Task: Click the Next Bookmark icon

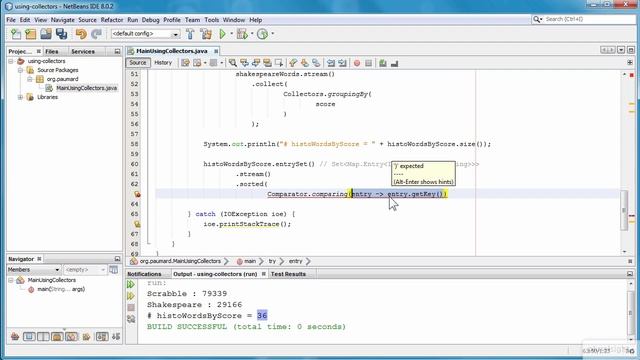Action: tap(304, 63)
